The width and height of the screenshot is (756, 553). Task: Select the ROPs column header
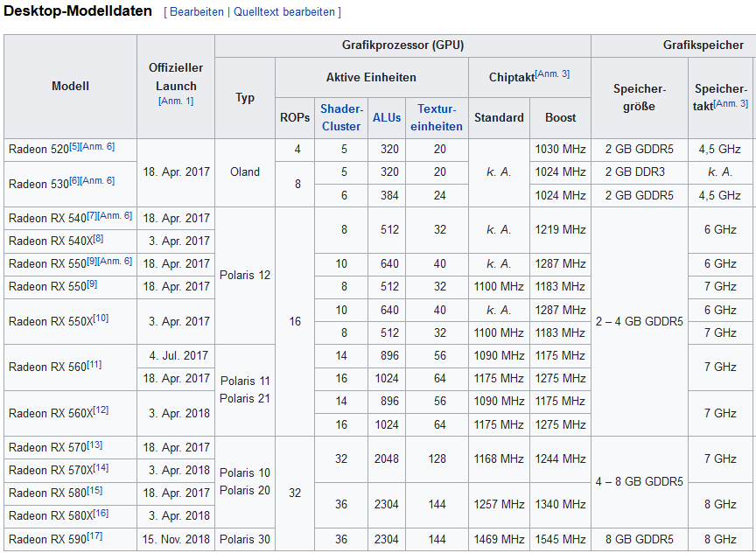(x=295, y=117)
